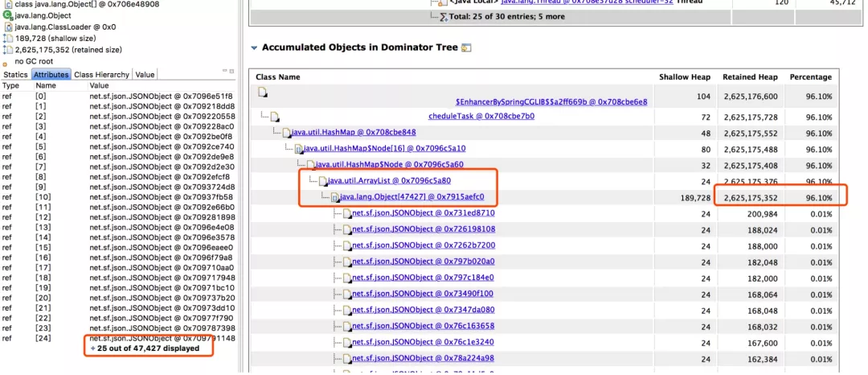Click the Type column header in attributes
The height and width of the screenshot is (375, 868).
[10, 86]
